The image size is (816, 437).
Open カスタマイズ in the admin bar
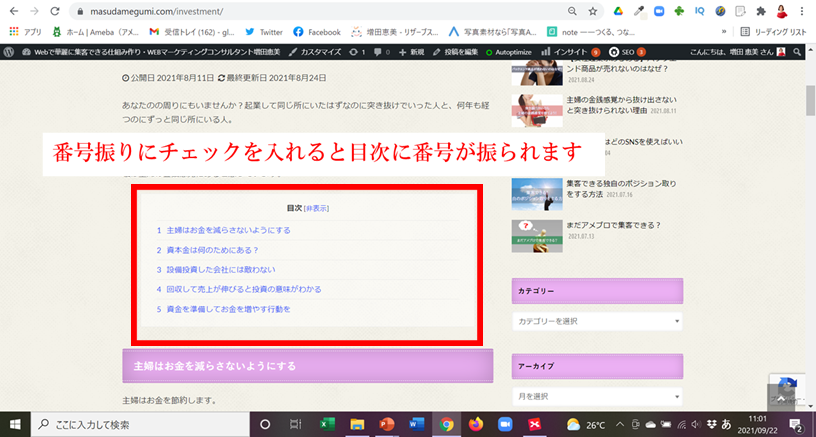[x=315, y=52]
